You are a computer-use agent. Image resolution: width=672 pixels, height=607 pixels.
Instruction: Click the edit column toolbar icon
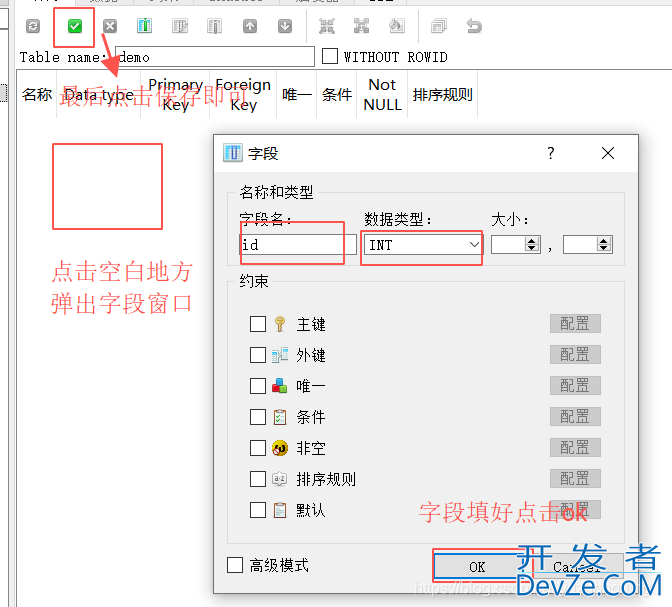[180, 27]
